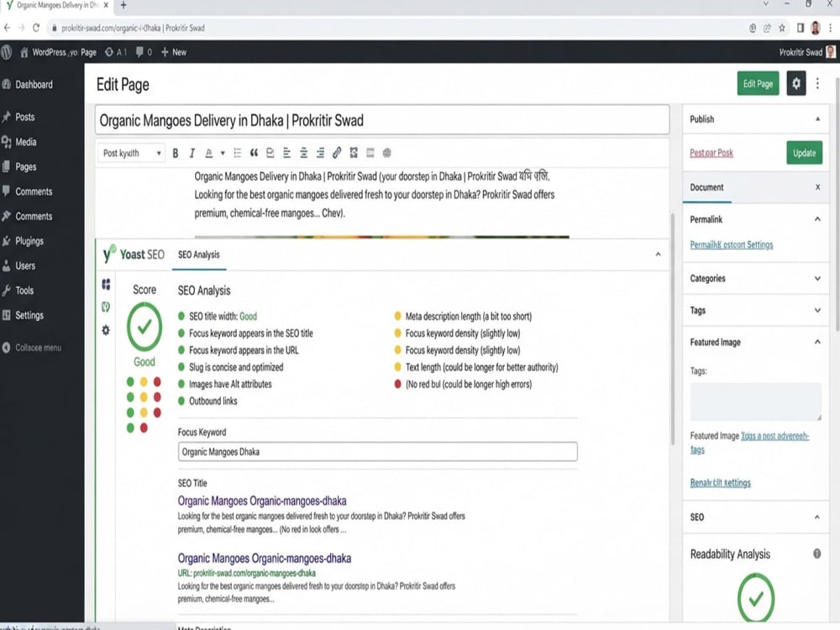Click the Featured Image tags textarea
This screenshot has height=630, width=840.
click(756, 402)
